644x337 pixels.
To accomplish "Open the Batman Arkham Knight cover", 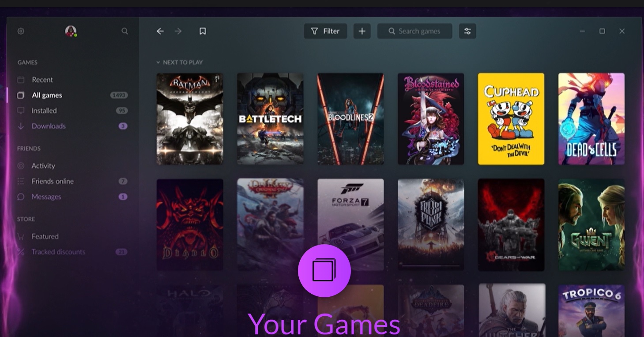I will coord(190,119).
